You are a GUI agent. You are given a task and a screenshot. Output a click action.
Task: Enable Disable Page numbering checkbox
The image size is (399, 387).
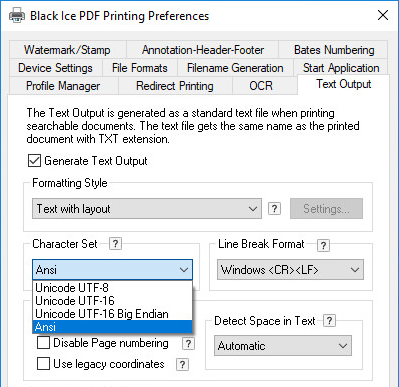coord(43,343)
